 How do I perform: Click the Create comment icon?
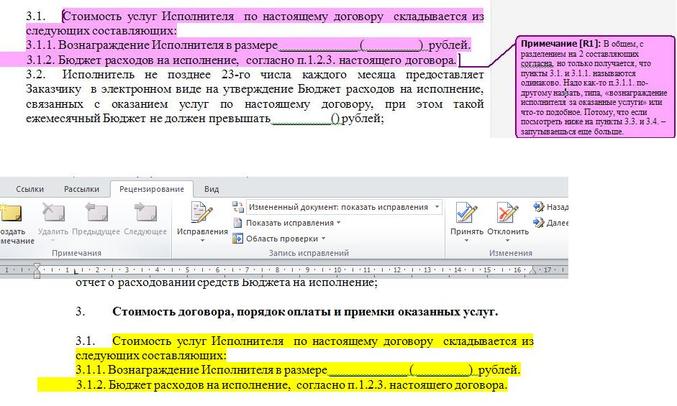coord(10,213)
